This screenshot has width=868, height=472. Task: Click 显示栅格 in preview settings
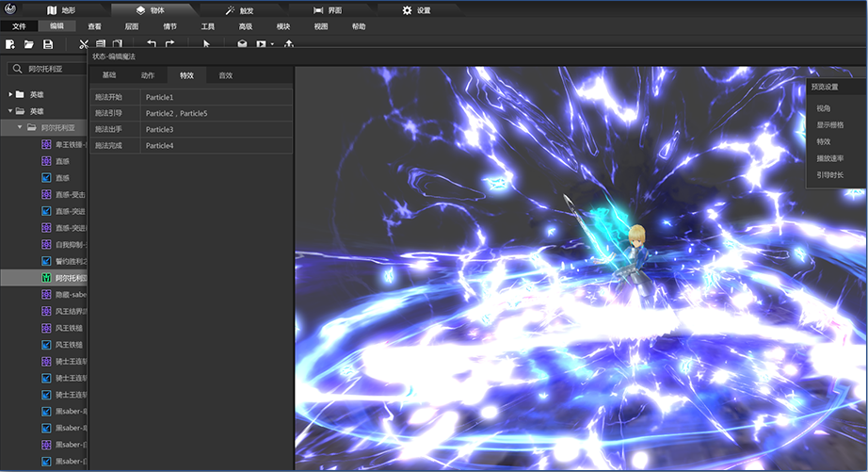point(830,125)
